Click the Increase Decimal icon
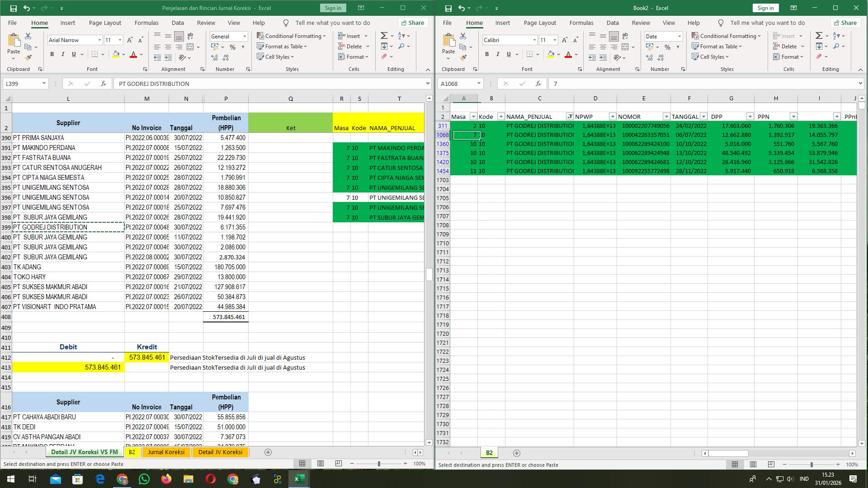Viewport: 868px width, 488px height. coord(213,58)
